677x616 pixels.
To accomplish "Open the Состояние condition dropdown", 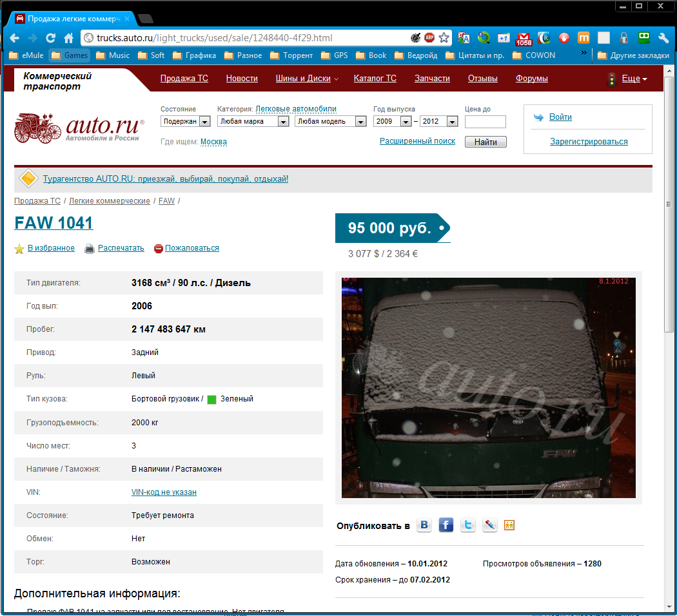I will [186, 121].
